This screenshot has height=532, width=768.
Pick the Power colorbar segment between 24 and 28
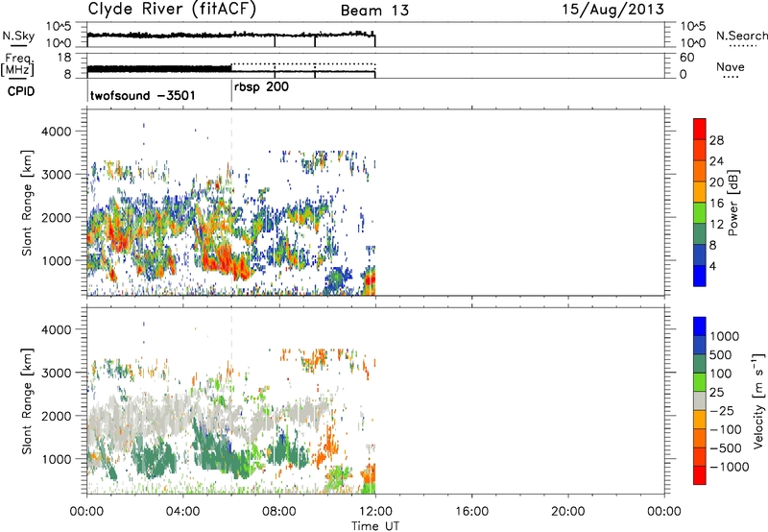tap(700, 151)
